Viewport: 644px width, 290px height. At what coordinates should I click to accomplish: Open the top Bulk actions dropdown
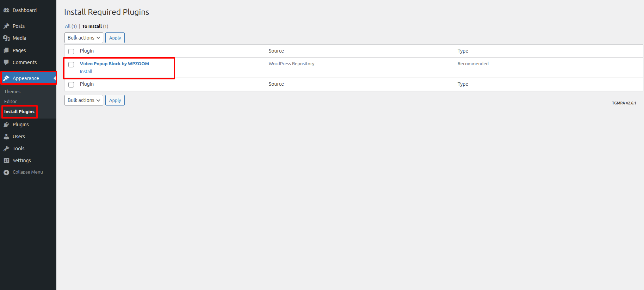coord(83,38)
